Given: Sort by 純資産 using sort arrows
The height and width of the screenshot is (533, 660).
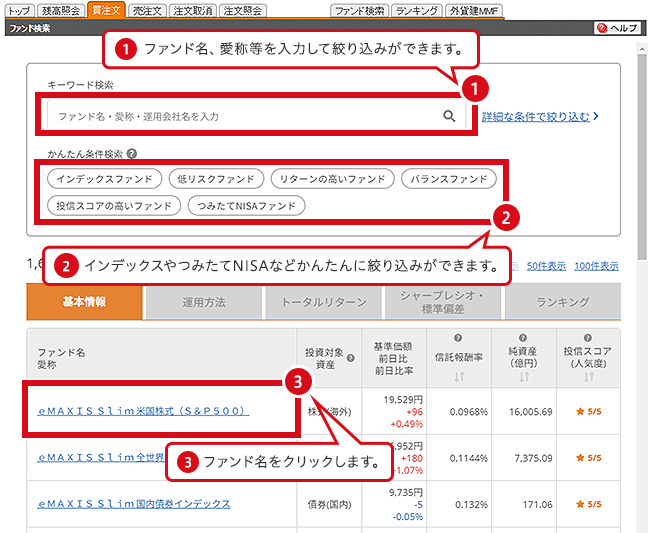Looking at the screenshot, I should click(524, 376).
